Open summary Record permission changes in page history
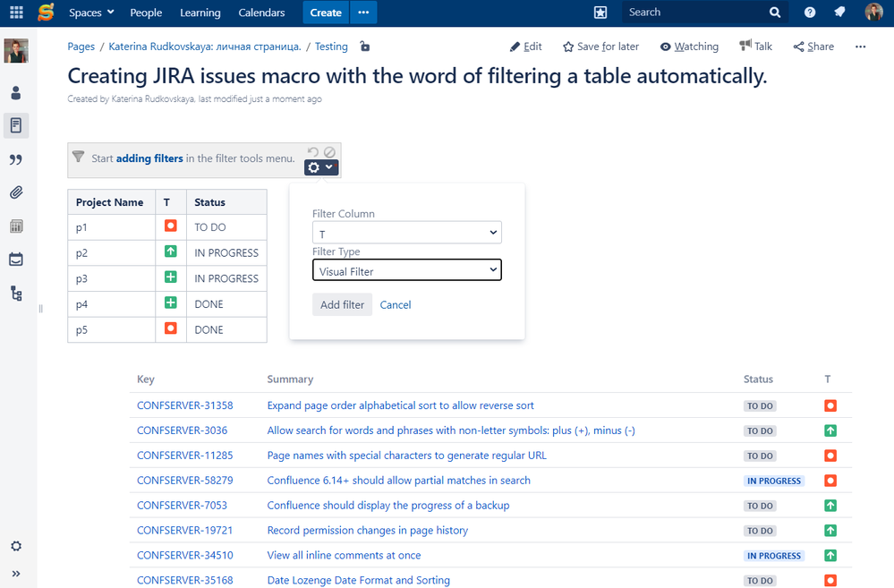Image resolution: width=894 pixels, height=588 pixels. [x=367, y=531]
